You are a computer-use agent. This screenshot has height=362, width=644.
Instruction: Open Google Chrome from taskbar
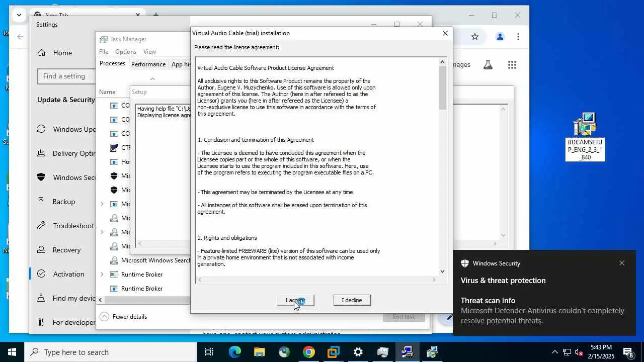pos(309,352)
